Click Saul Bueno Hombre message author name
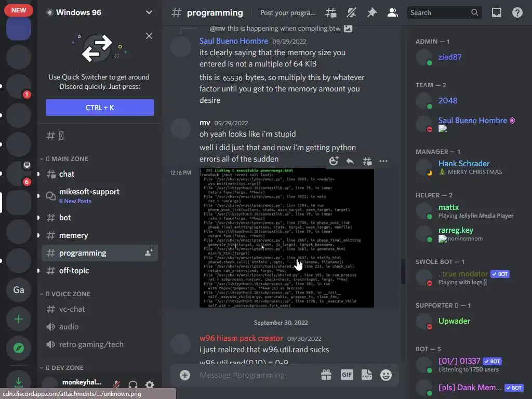 233,41
